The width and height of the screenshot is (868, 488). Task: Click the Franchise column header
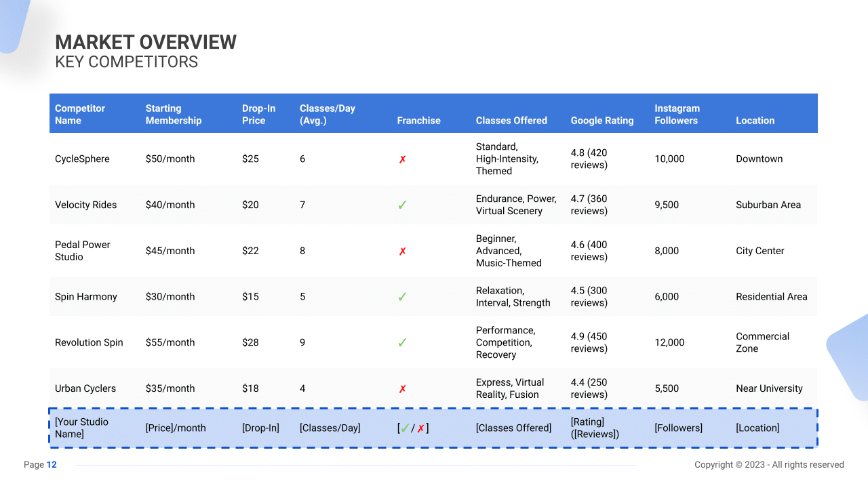418,121
